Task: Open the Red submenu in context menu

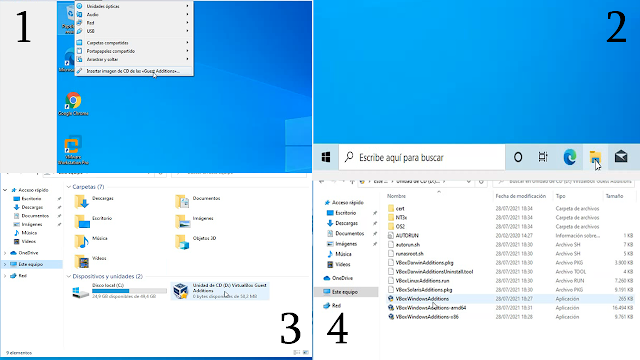Action: pyautogui.click(x=134, y=23)
